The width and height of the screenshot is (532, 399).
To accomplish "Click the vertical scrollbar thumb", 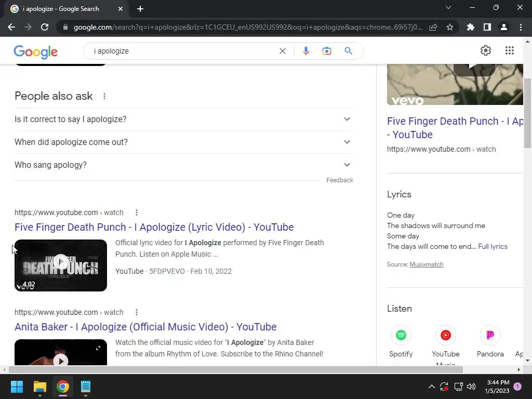I will click(527, 113).
